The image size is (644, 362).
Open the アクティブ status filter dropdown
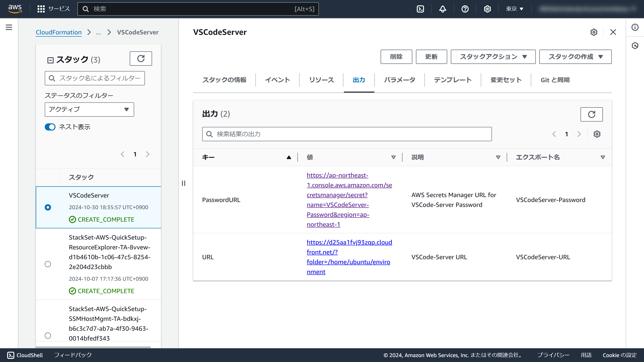pyautogui.click(x=89, y=109)
